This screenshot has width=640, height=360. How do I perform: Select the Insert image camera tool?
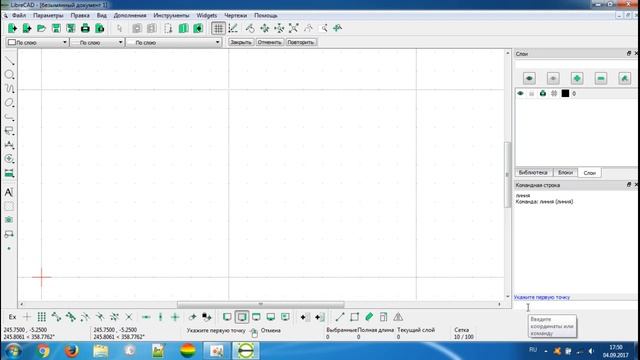(9, 220)
